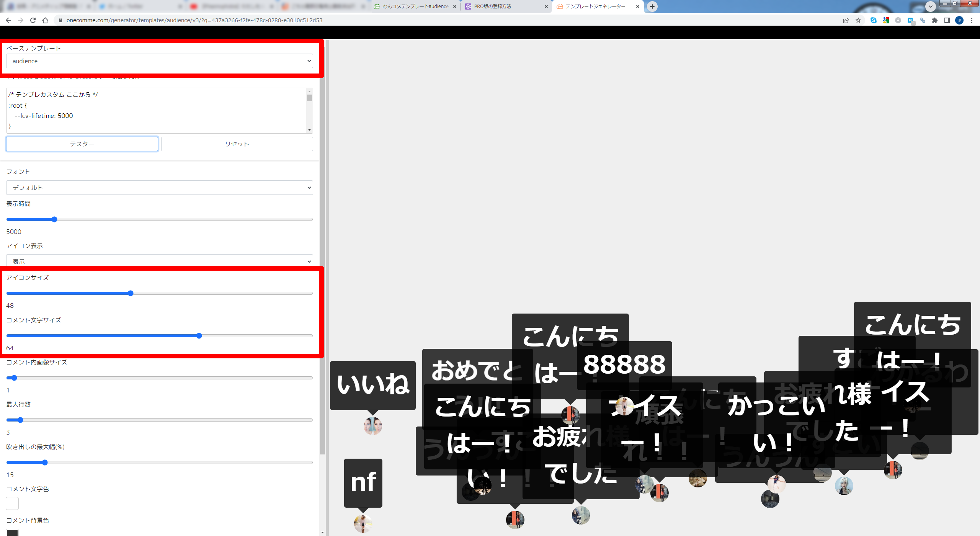Open the Chrome three-dot menu
The width and height of the screenshot is (980, 536).
(972, 20)
